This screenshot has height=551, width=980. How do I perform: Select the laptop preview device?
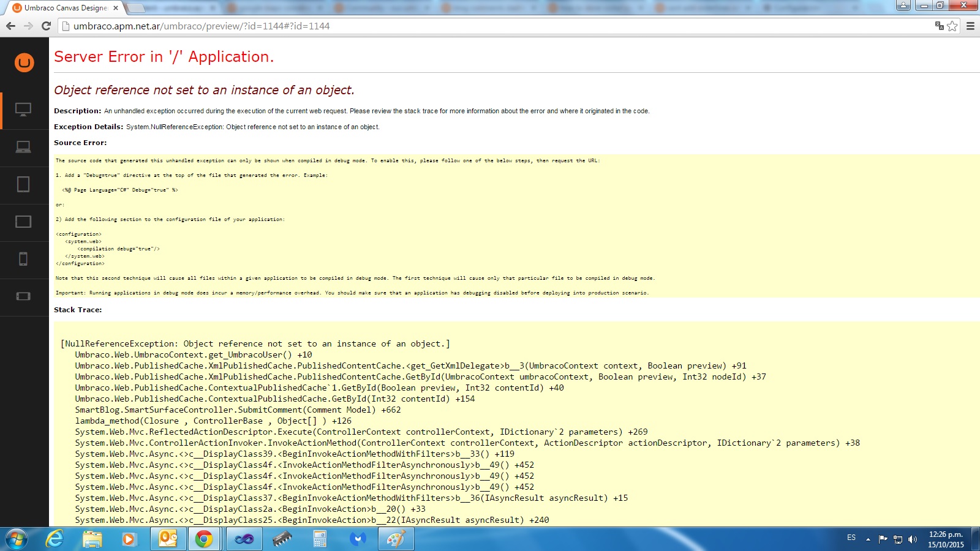coord(23,148)
